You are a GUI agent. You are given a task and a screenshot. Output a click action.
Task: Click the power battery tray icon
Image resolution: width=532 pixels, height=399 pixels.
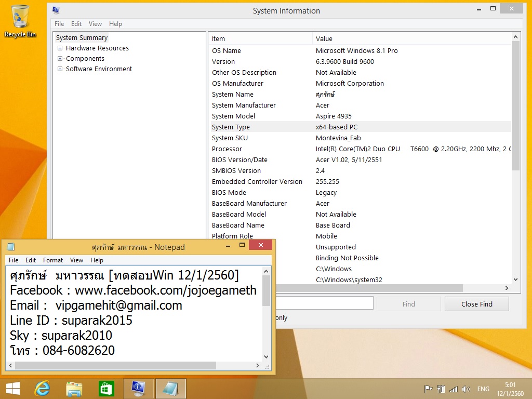(x=441, y=389)
